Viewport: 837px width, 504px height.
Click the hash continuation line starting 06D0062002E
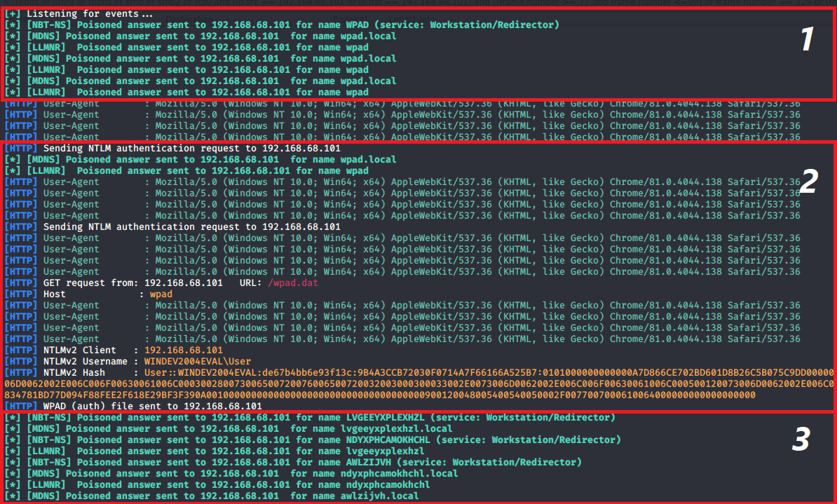pos(419,384)
